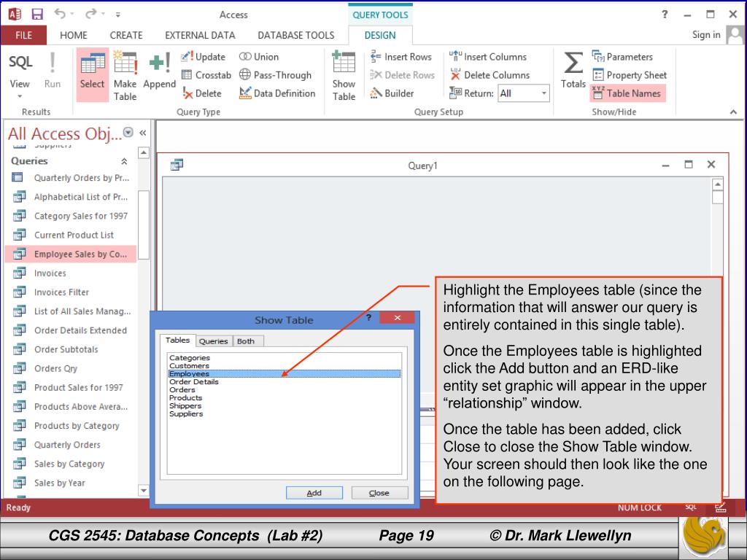Screen dimensions: 747x560
Task: Open Microsoft Access Help
Action: (665, 15)
